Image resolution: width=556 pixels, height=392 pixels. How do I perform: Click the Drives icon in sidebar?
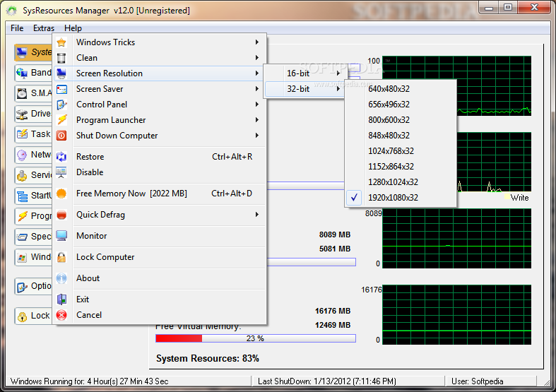point(22,114)
